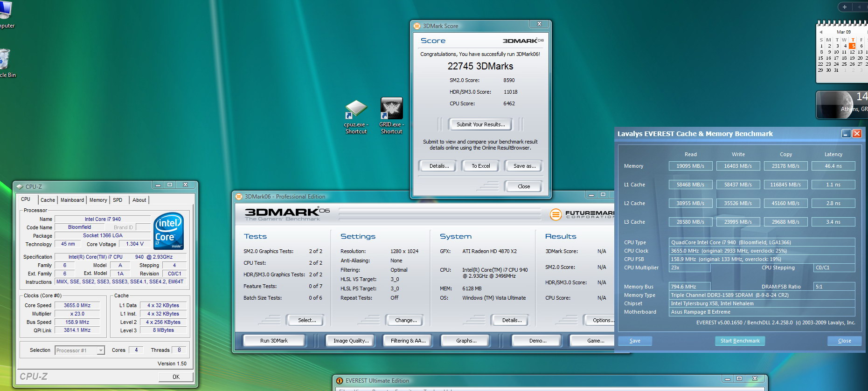The image size is (868, 391).
Task: Click the Memory Read value 19095 MB/s
Action: (x=690, y=166)
